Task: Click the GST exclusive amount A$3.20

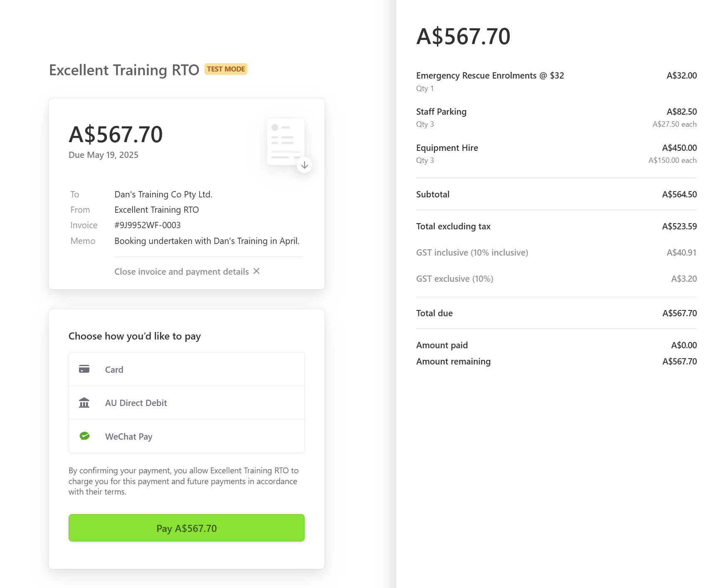Action: (x=684, y=279)
